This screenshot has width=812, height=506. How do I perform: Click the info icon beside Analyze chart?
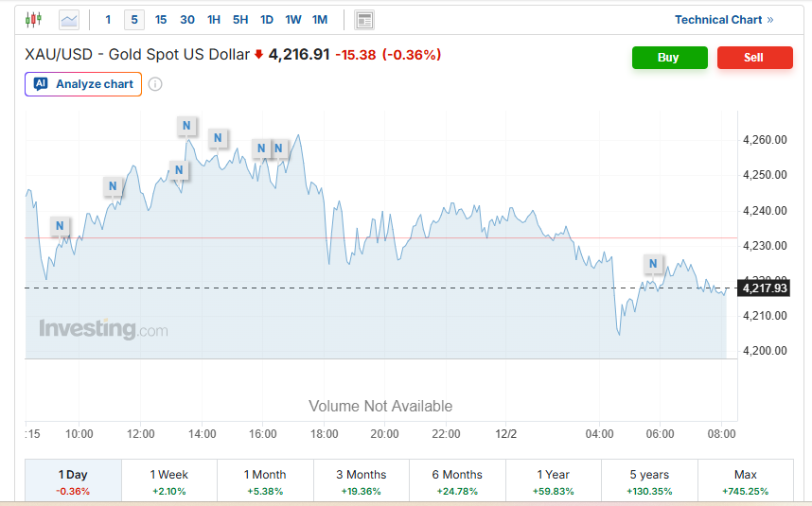click(x=155, y=84)
